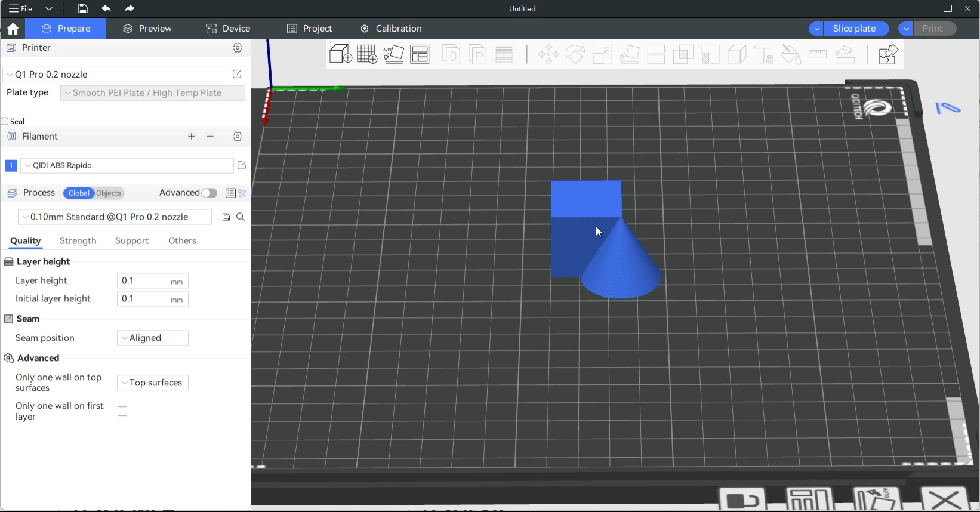Open the Q1 Pro 0.2 nozzle printer dropdown
Viewport: 980px width, 512px height.
(x=116, y=75)
